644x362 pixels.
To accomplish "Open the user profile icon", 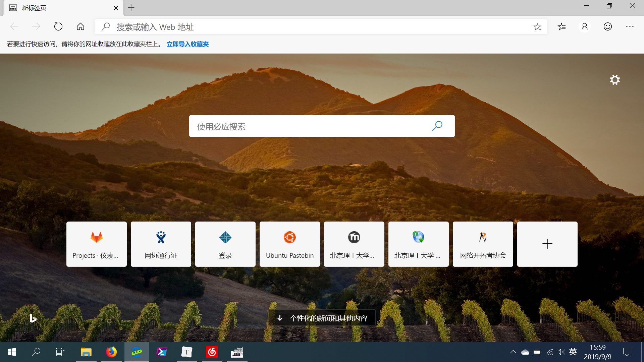I will pyautogui.click(x=585, y=26).
